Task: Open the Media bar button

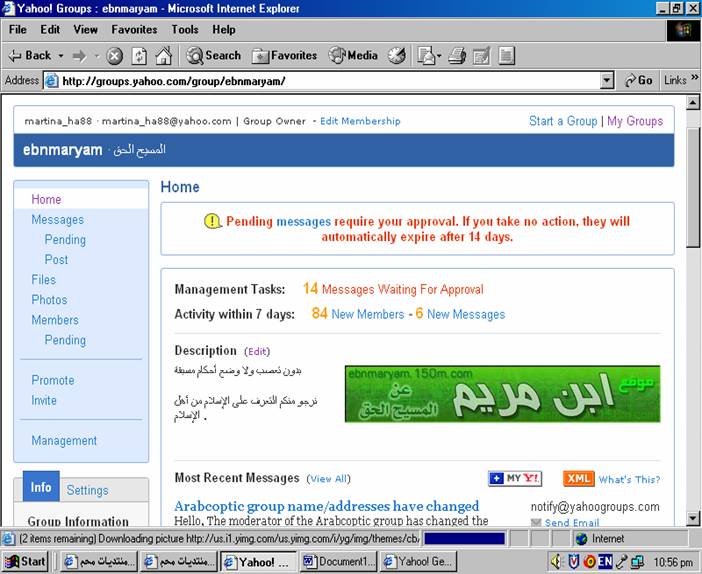Action: (353, 56)
